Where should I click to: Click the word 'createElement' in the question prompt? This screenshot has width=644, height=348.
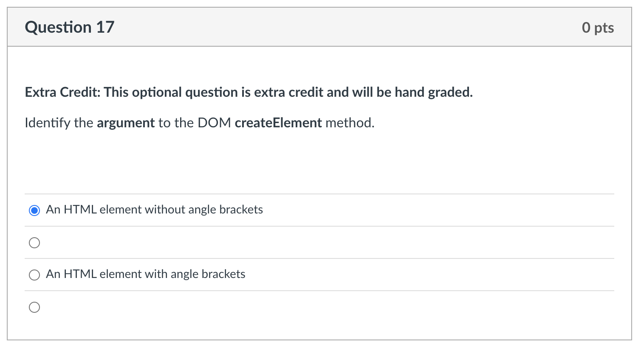coord(278,123)
